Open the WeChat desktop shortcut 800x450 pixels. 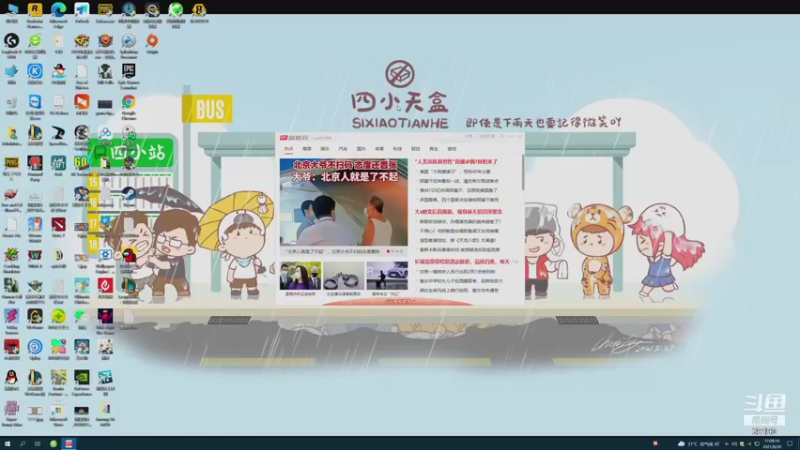point(82,316)
